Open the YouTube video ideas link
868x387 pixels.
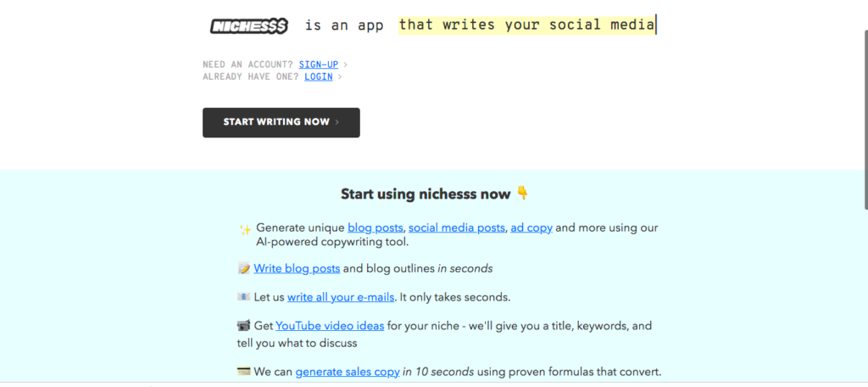pyautogui.click(x=330, y=325)
